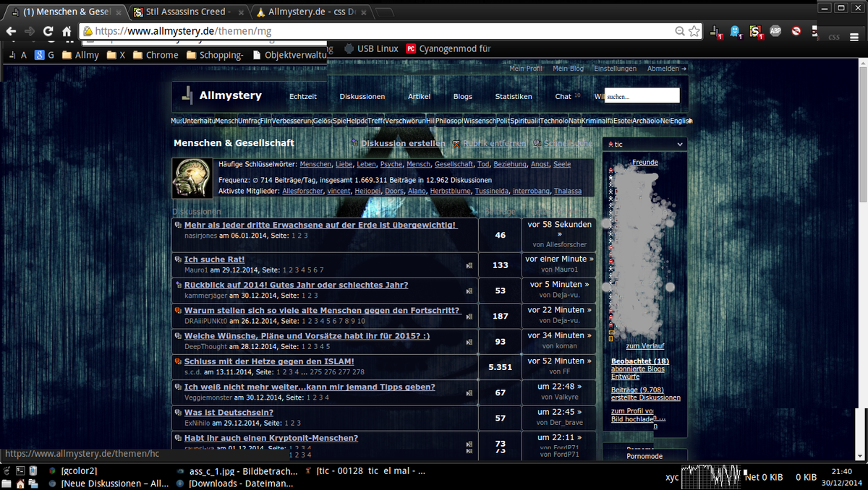Expand the 'tic' user dropdown
This screenshot has width=868, height=490.
(644, 145)
